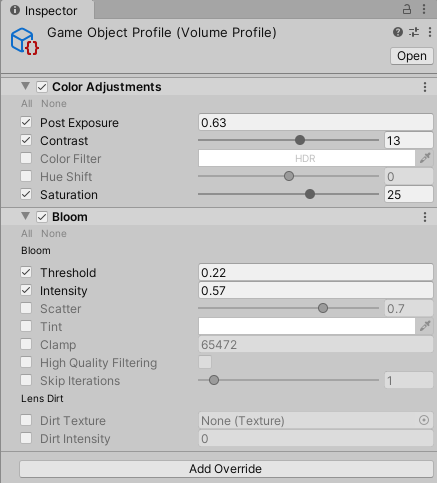The height and width of the screenshot is (483, 437).
Task: Pick a color with Tint eyedropper
Action: pos(425,326)
